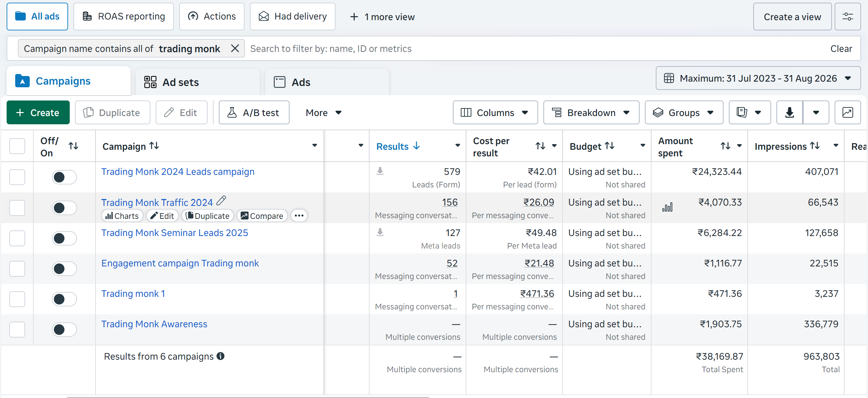The image size is (868, 398).
Task: Click the bar chart icon beside ₹4,070.33
Action: pyautogui.click(x=667, y=207)
